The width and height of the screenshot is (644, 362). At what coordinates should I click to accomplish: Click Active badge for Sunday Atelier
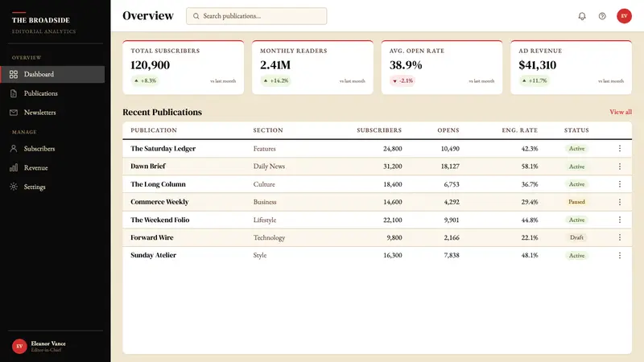pos(576,256)
